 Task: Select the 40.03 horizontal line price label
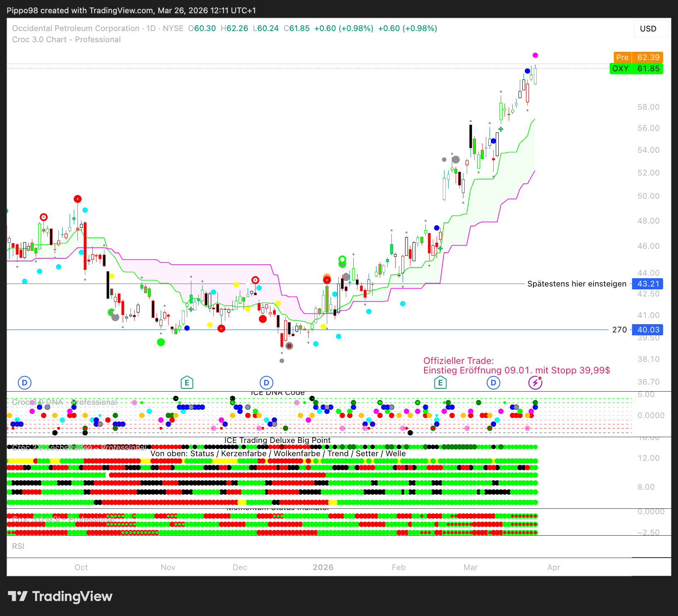(x=648, y=330)
